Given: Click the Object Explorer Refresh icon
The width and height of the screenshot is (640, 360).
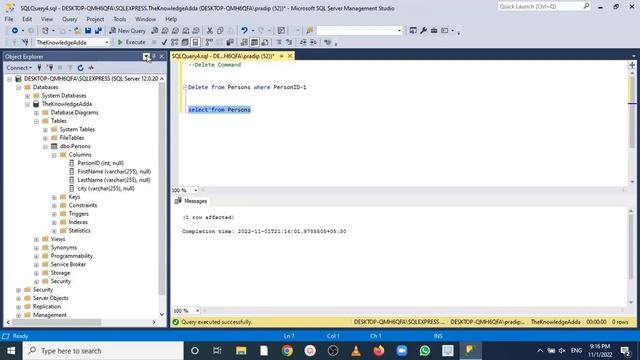Looking at the screenshot, I should 80,68.
